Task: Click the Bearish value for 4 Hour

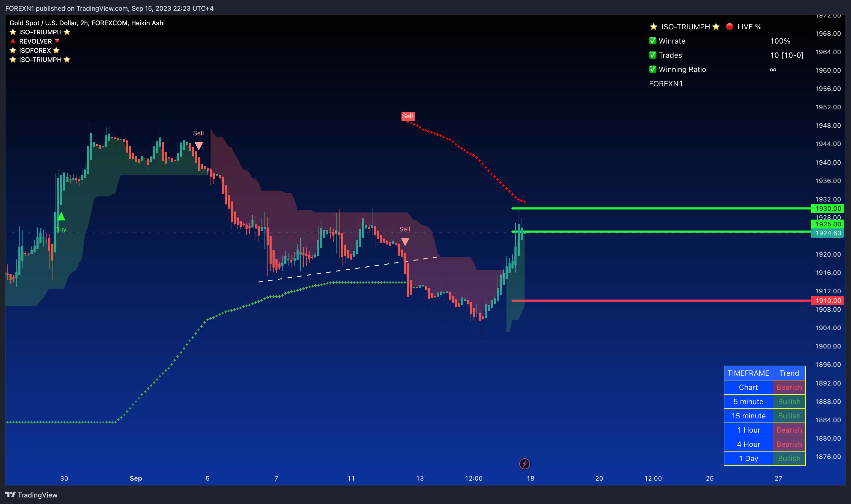Action: tap(789, 444)
